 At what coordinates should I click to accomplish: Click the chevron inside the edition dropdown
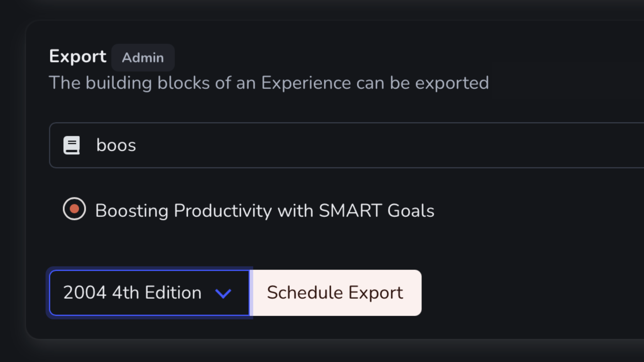pos(223,293)
